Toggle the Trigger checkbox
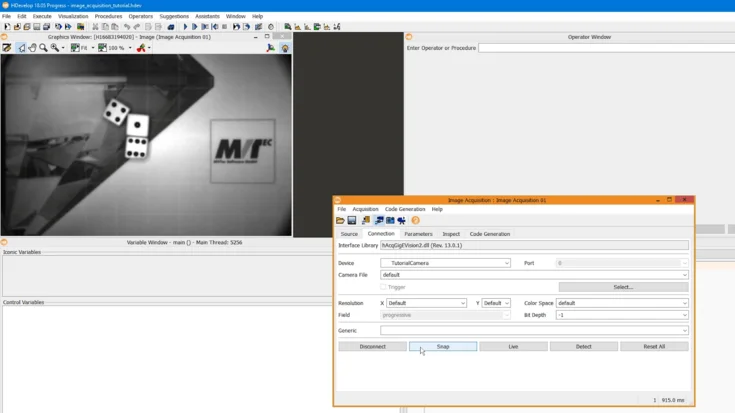This screenshot has height=413, width=735. point(383,287)
